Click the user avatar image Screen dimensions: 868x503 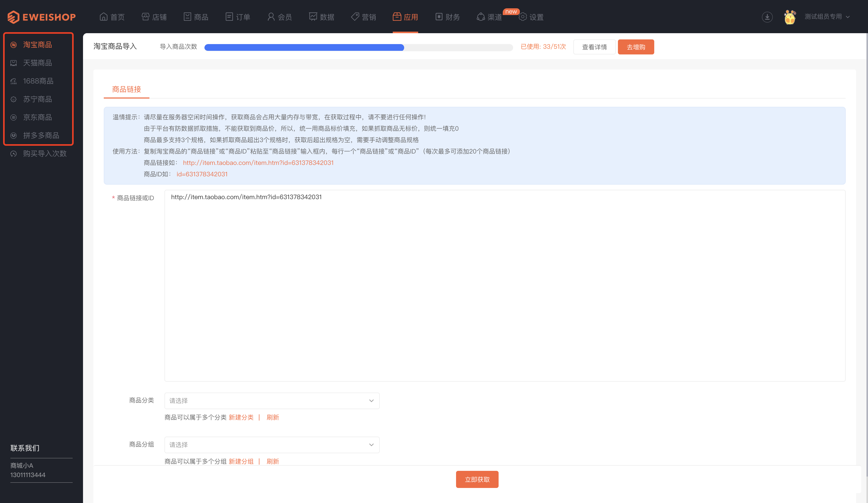tap(790, 17)
